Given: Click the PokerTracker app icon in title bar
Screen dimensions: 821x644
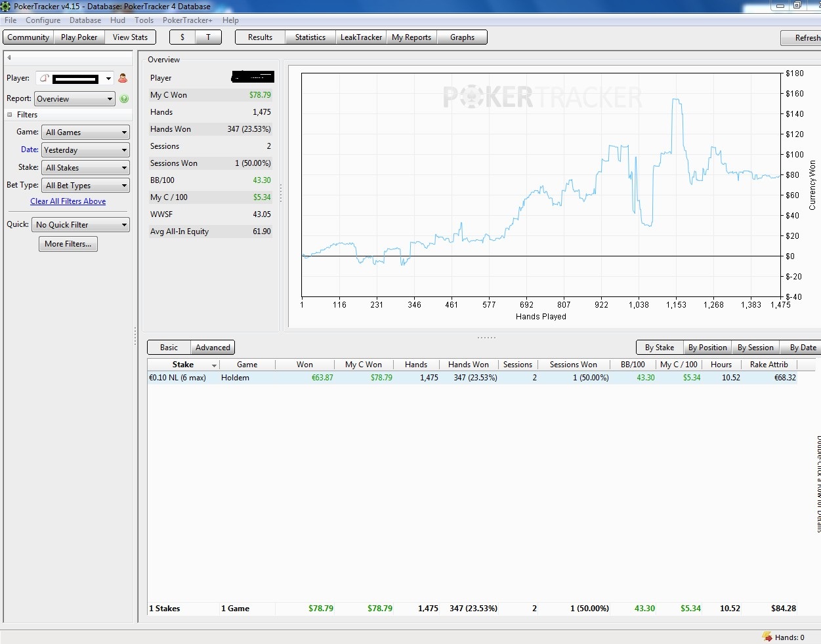Looking at the screenshot, I should point(6,7).
